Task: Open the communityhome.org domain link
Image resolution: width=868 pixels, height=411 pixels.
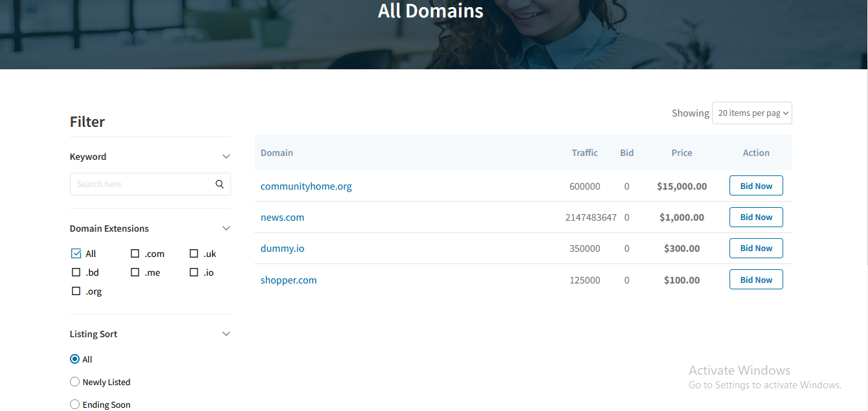Action: click(306, 186)
